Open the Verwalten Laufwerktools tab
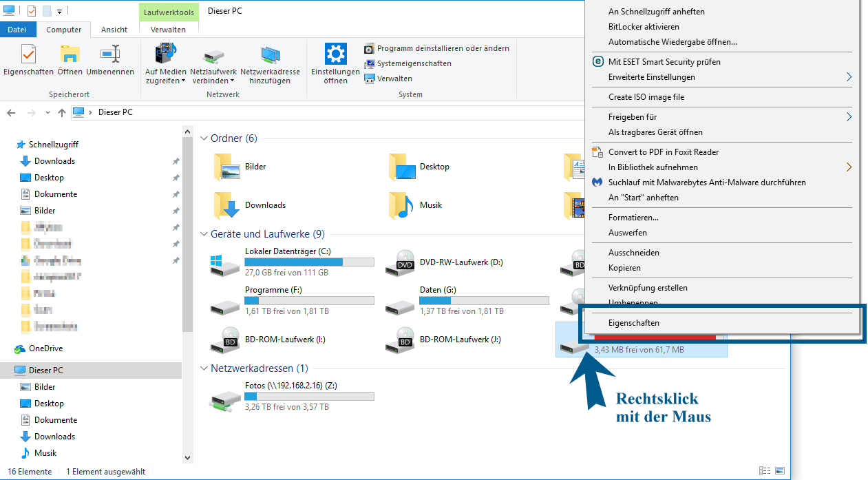 coord(168,30)
